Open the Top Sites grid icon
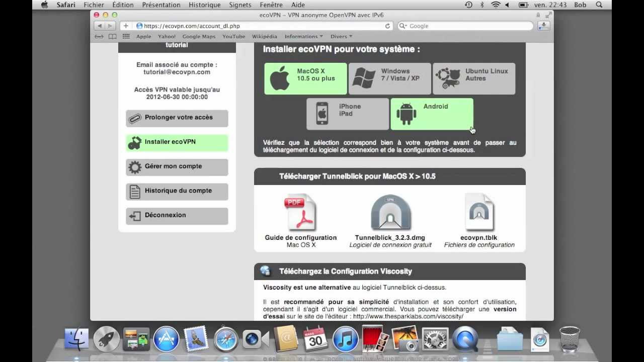This screenshot has height=362, width=644. 126,37
